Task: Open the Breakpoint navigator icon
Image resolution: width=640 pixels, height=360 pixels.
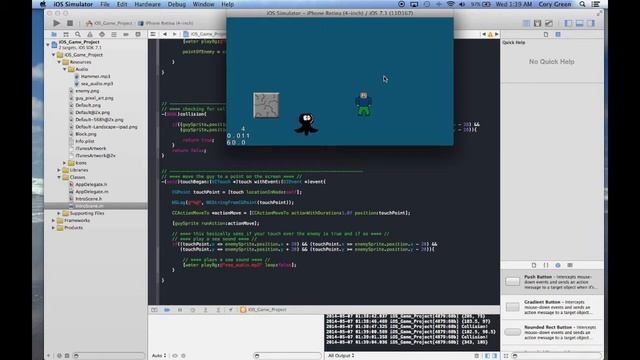Action: point(126,34)
